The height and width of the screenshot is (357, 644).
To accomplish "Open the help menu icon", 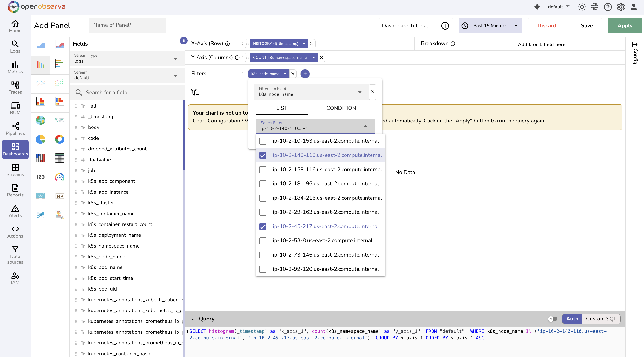I will point(608,7).
